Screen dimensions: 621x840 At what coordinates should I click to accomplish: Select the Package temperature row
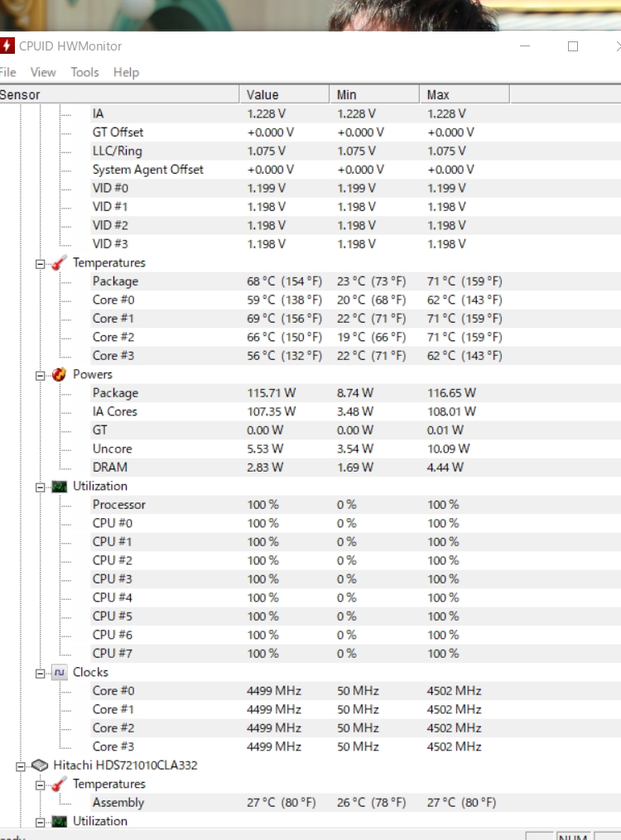click(115, 281)
